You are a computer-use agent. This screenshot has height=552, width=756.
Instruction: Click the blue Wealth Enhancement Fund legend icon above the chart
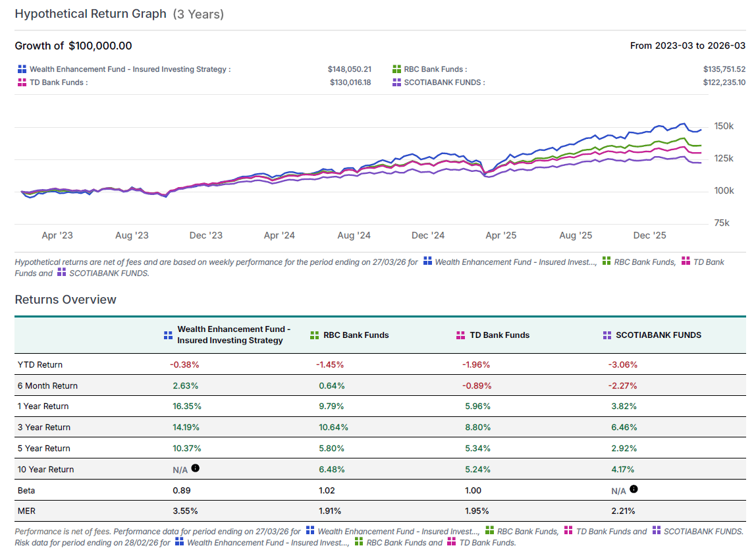click(x=22, y=69)
